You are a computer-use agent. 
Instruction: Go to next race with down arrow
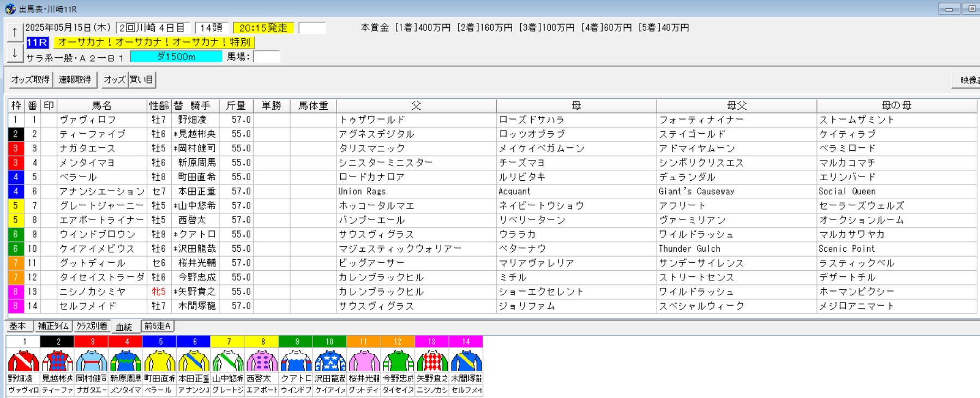(15, 52)
